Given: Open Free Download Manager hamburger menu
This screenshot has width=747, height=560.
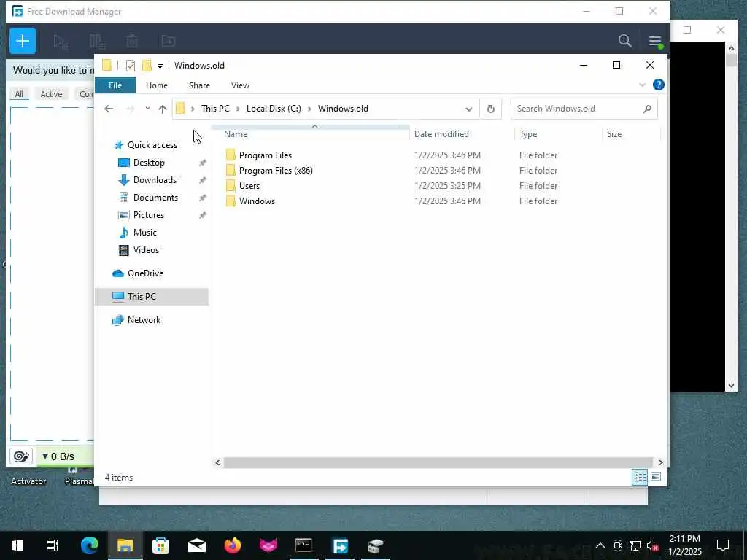Looking at the screenshot, I should tap(655, 42).
